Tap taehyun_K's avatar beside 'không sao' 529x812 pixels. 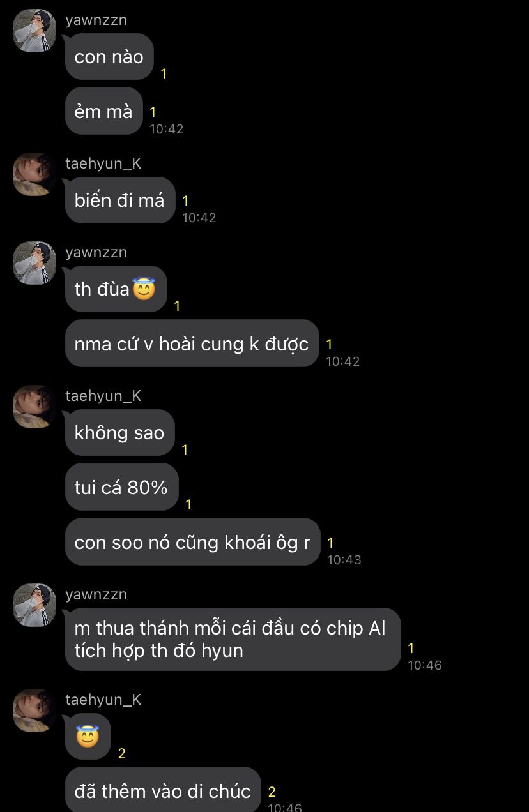(x=34, y=407)
